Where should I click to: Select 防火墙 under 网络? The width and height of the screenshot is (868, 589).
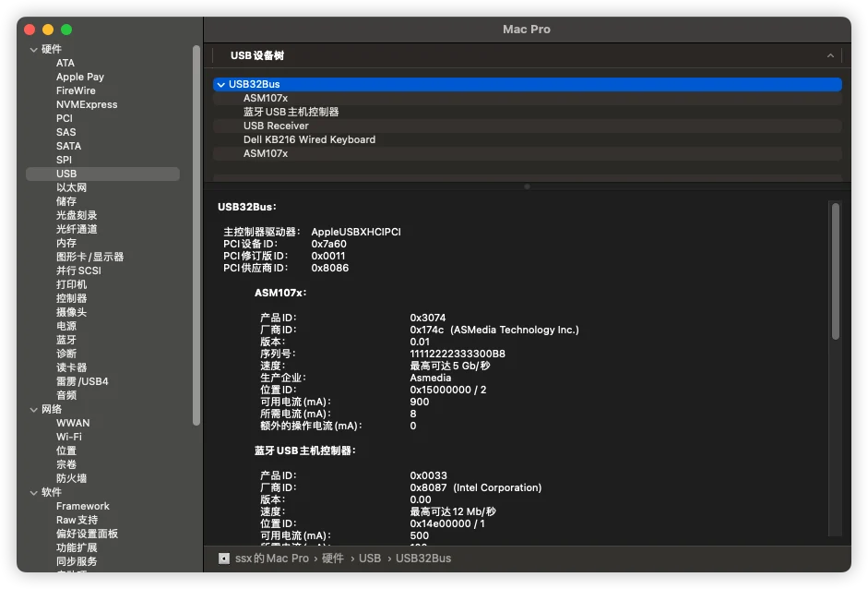point(71,479)
